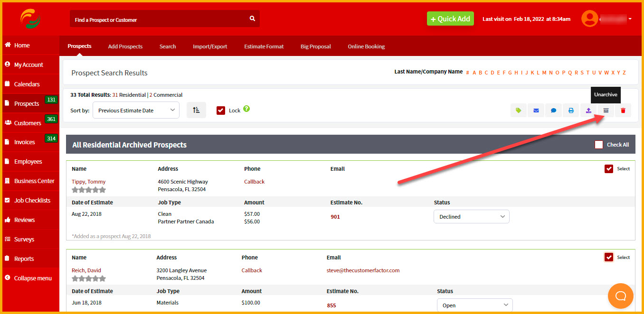The height and width of the screenshot is (314, 644).
Task: Click the Unarchive box icon
Action: 606,111
